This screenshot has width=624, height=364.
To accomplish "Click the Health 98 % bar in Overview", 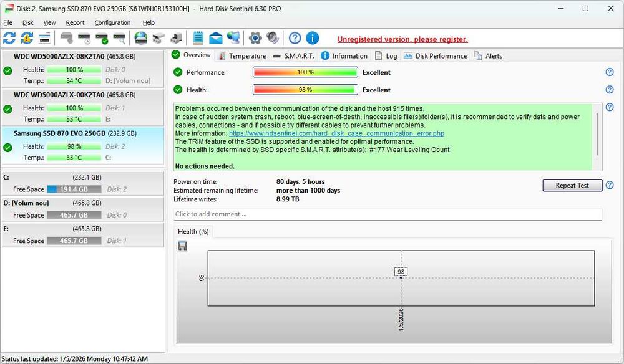I will coord(305,89).
